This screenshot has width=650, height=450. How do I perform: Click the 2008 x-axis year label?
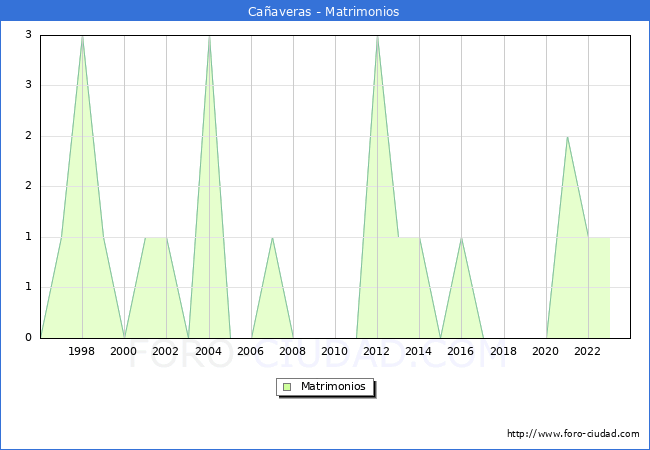[x=293, y=351]
